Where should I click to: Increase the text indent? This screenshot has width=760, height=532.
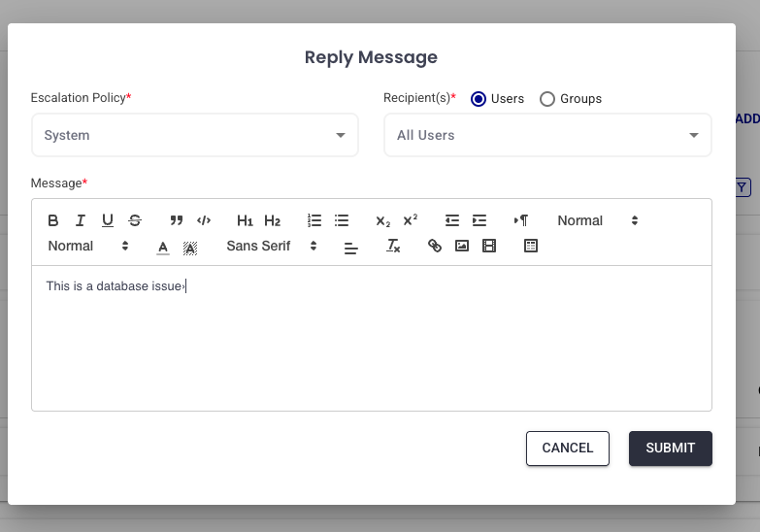coord(479,220)
